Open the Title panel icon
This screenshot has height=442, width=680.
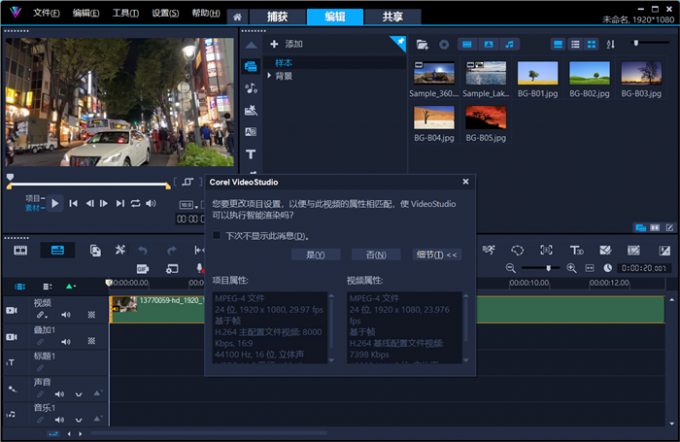click(251, 154)
